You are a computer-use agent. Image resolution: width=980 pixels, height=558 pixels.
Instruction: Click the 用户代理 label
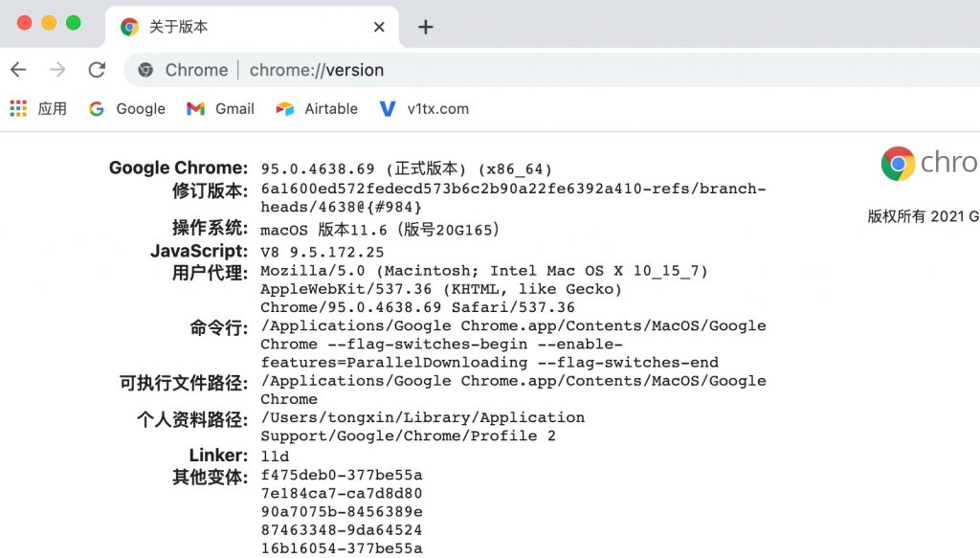click(x=210, y=273)
